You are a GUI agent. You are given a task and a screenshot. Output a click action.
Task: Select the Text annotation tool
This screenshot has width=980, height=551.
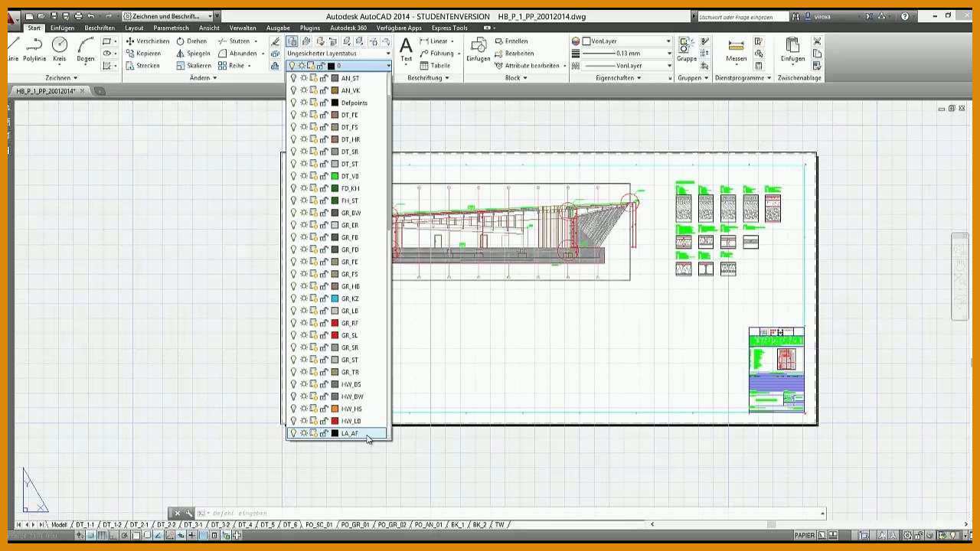coord(406,50)
